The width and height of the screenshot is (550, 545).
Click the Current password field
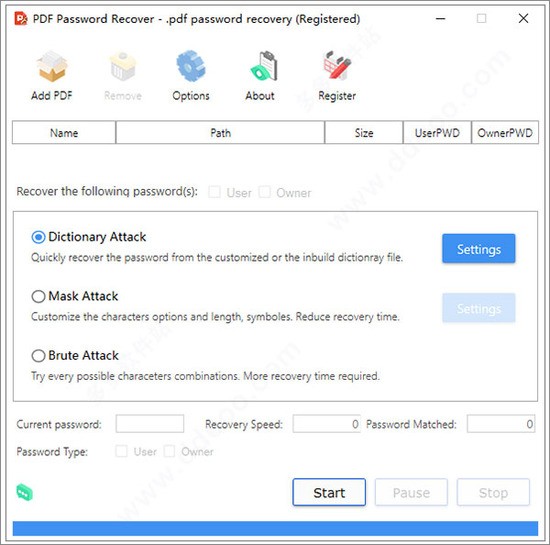coord(150,424)
